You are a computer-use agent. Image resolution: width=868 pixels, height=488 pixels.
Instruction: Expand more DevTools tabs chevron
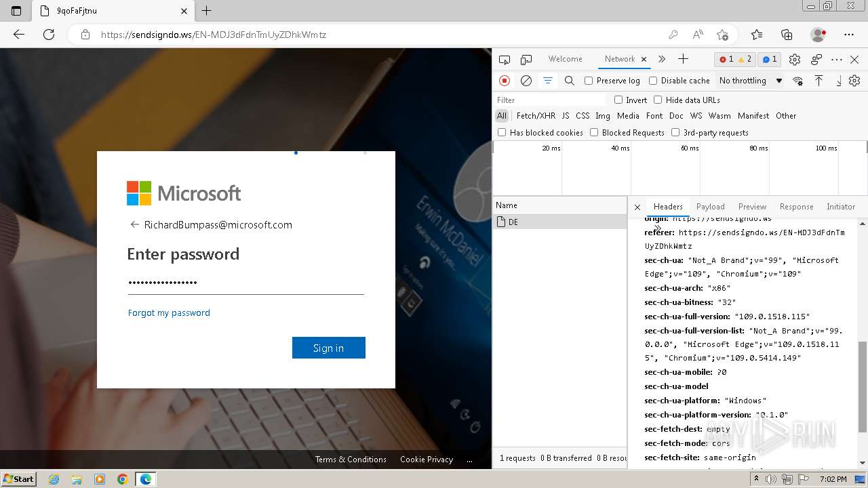662,59
